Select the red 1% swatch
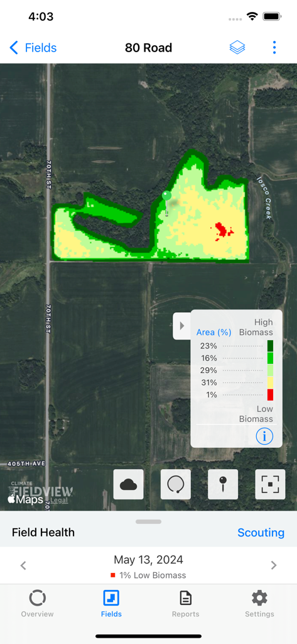The image size is (297, 644). [270, 395]
